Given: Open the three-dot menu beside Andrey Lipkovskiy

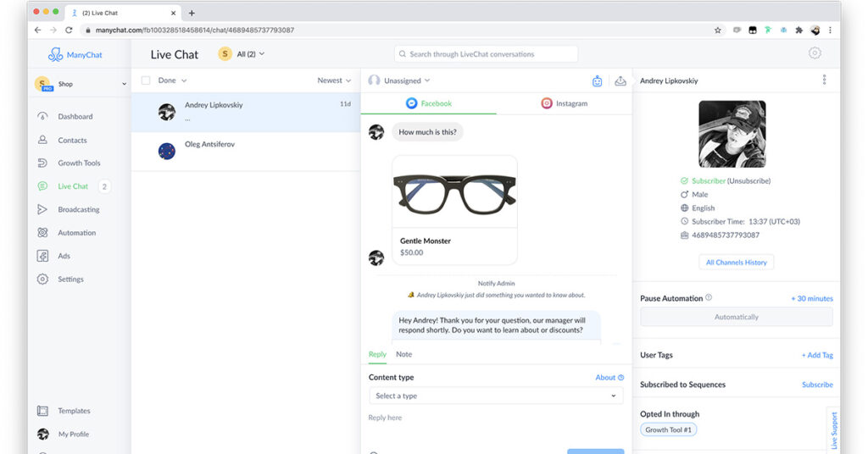Looking at the screenshot, I should (x=824, y=80).
